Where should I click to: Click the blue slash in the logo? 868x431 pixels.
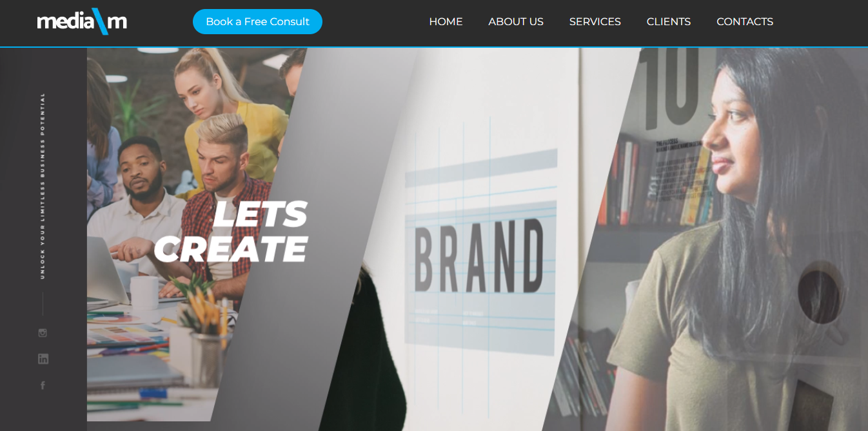coord(99,21)
